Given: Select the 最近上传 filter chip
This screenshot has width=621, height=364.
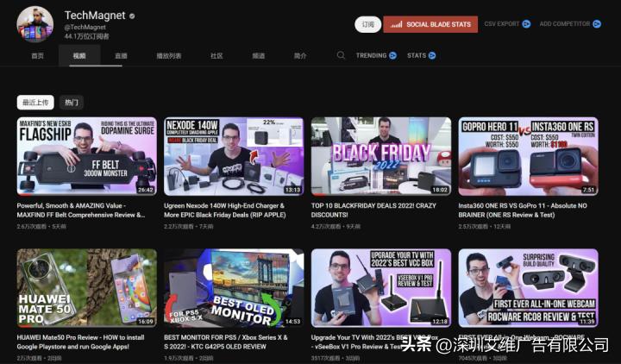Looking at the screenshot, I should pyautogui.click(x=35, y=103).
